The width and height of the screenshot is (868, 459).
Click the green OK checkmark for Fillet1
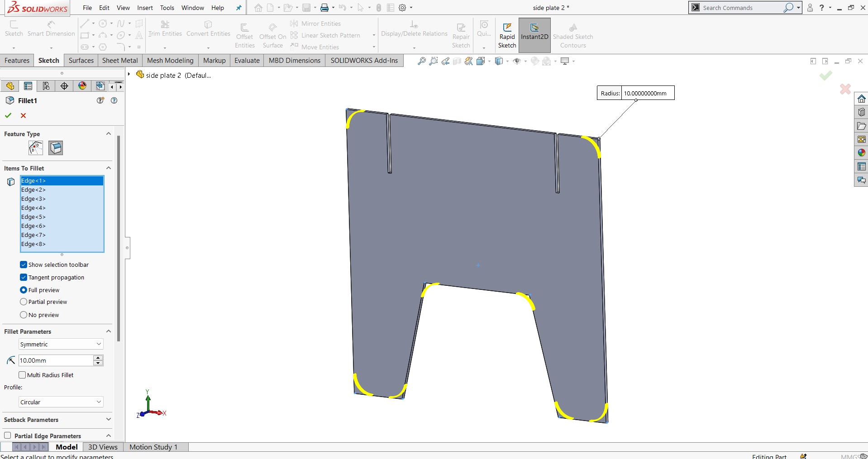coord(8,116)
